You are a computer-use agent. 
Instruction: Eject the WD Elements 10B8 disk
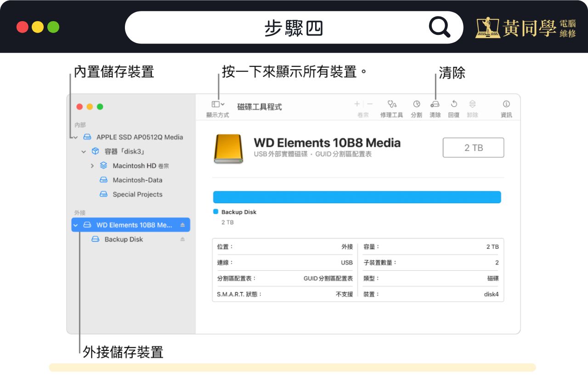pyautogui.click(x=182, y=225)
